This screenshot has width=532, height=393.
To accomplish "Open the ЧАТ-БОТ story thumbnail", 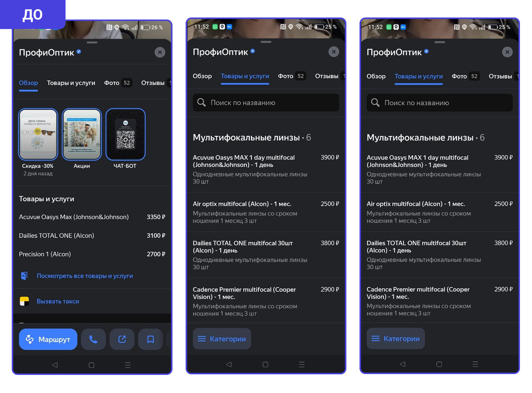I will tap(125, 135).
